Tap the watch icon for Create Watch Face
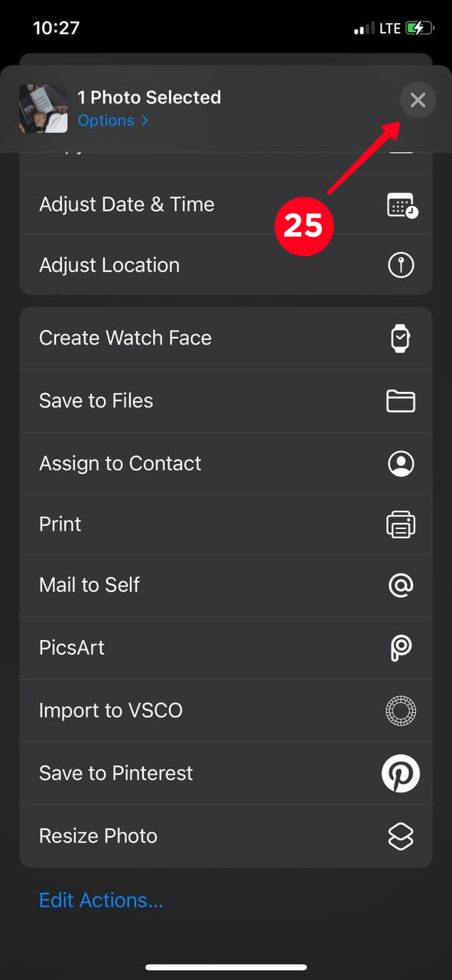Viewport: 452px width, 980px height. coord(401,338)
